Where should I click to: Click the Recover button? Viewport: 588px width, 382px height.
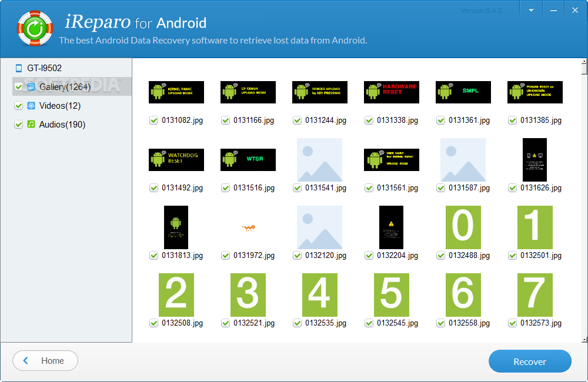pyautogui.click(x=530, y=361)
